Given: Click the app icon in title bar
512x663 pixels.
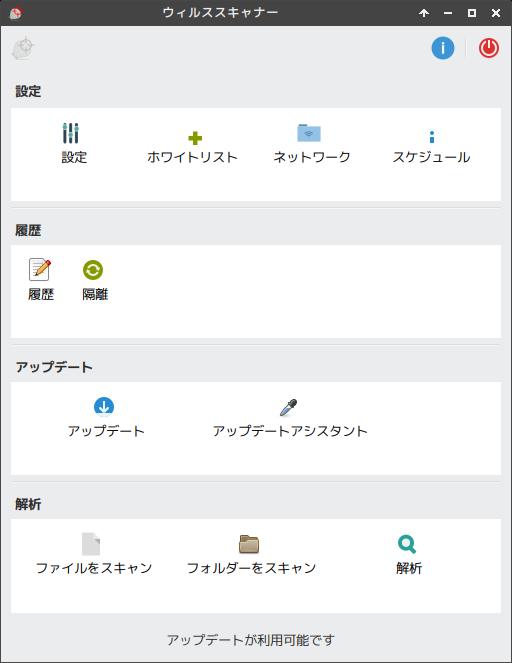Looking at the screenshot, I should [x=16, y=13].
